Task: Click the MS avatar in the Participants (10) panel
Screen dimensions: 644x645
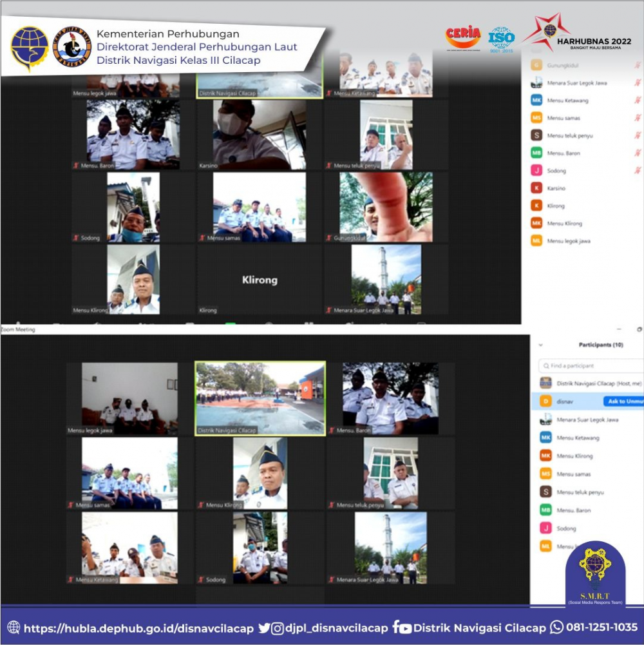Action: [x=545, y=474]
